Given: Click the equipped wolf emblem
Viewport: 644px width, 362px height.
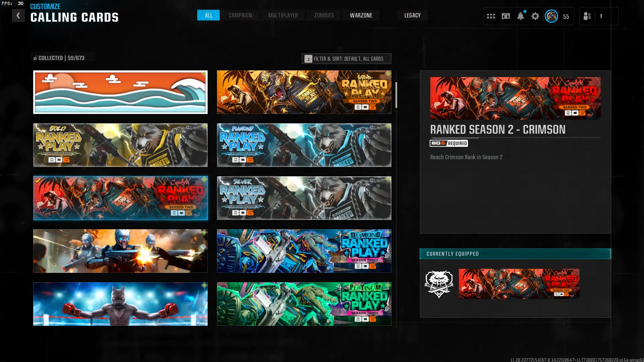Looking at the screenshot, I should [x=439, y=284].
